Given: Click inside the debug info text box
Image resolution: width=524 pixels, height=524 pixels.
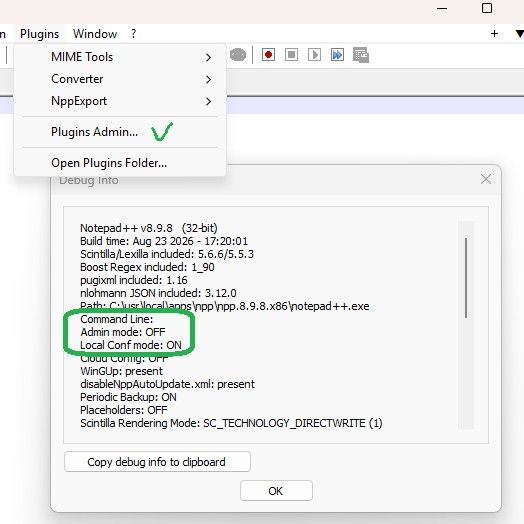Looking at the screenshot, I should tap(261, 325).
